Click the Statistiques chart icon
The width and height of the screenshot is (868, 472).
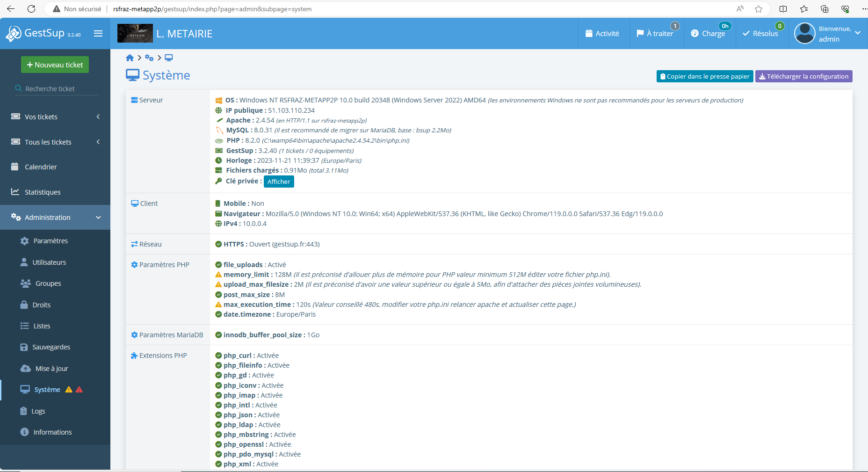click(x=15, y=192)
